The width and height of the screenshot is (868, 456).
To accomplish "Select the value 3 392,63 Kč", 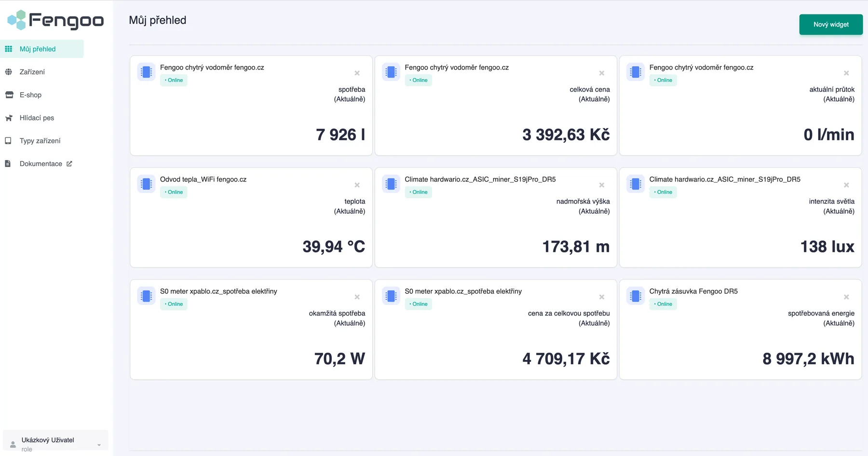I will pos(566,135).
